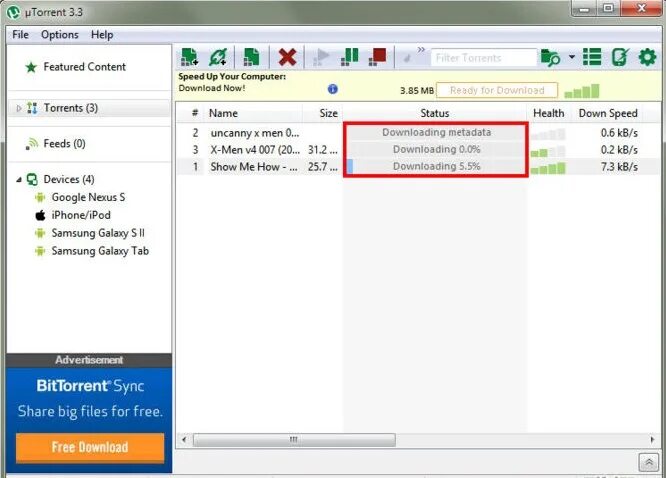Click the blue info icon in the ad bar
The height and width of the screenshot is (478, 666).
click(x=333, y=89)
